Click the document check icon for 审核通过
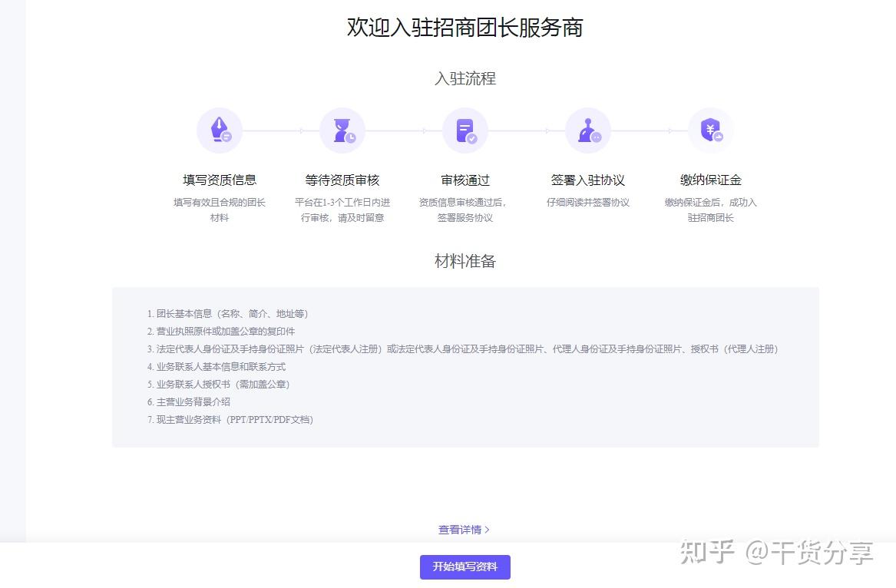896x588 pixels. (x=465, y=130)
